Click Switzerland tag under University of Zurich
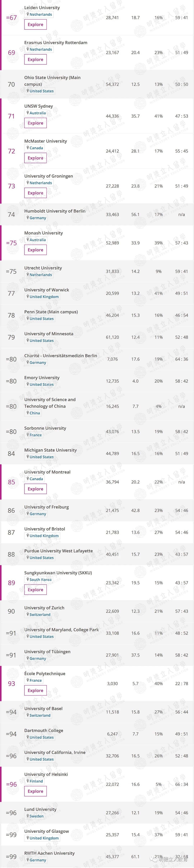Viewport: 194px width, 868px height. pos(38,615)
